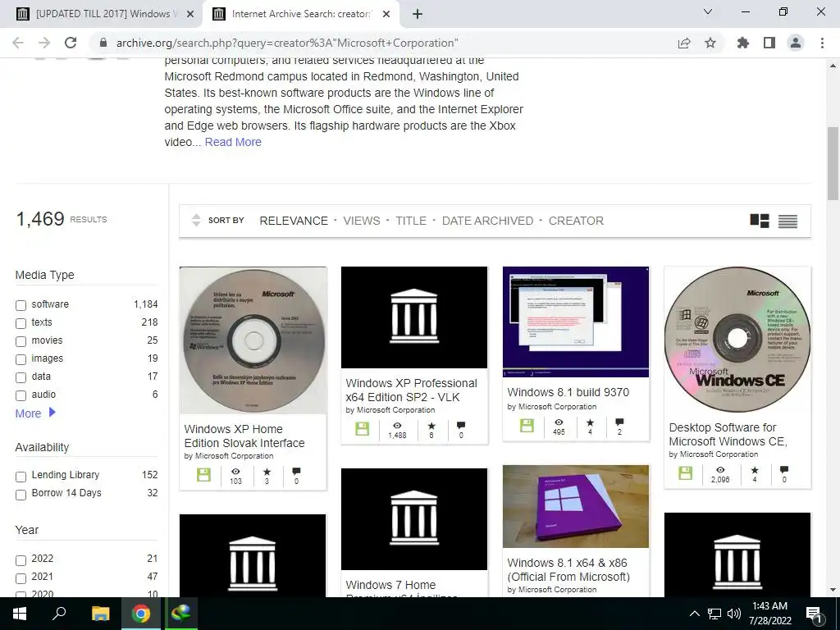Image resolution: width=840 pixels, height=630 pixels.
Task: Open the Chrome profile avatar
Action: (796, 43)
